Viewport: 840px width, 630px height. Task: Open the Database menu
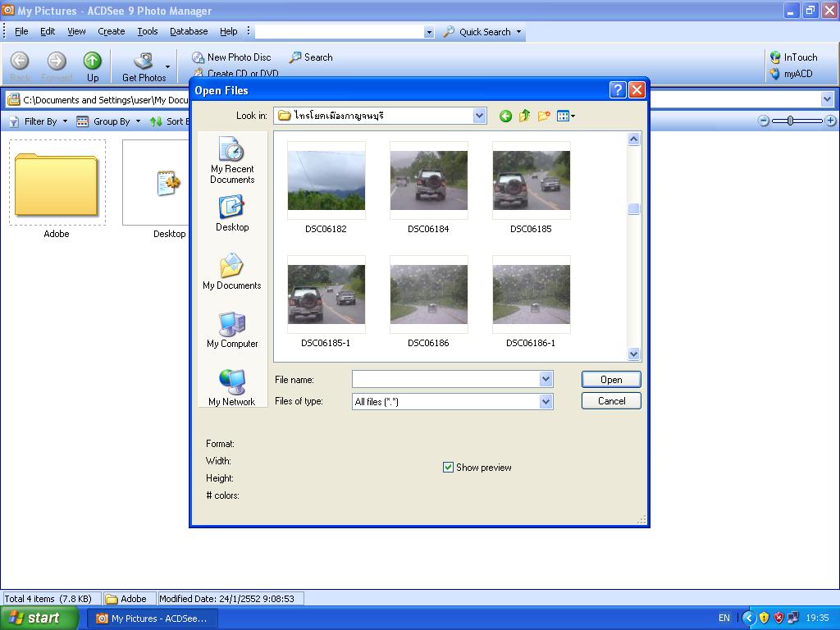pos(189,32)
